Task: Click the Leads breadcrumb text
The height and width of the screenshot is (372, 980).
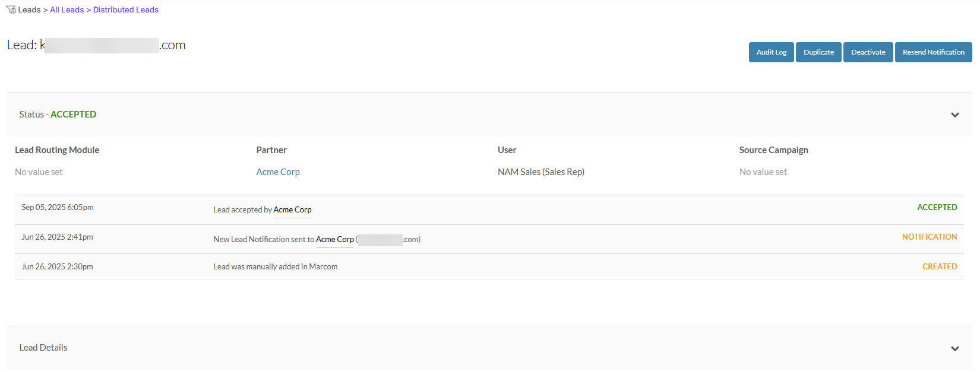Action: [x=29, y=9]
